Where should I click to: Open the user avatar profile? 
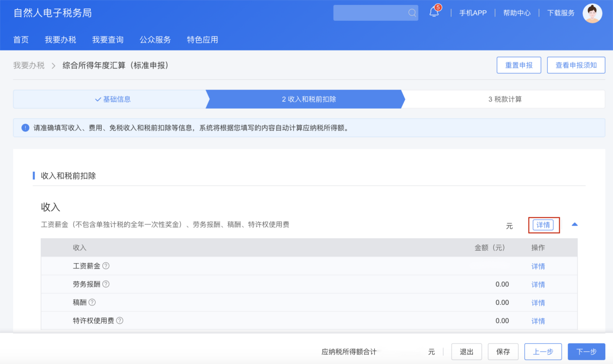pos(592,13)
